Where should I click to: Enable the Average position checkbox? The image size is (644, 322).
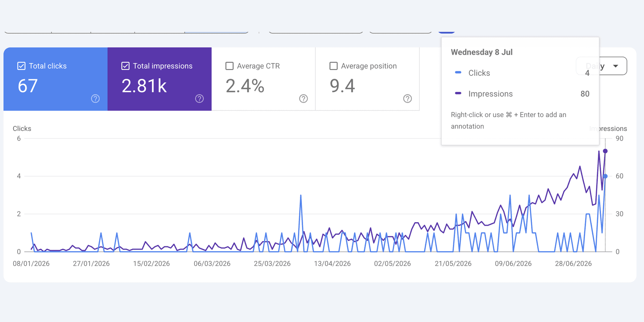[x=333, y=66]
